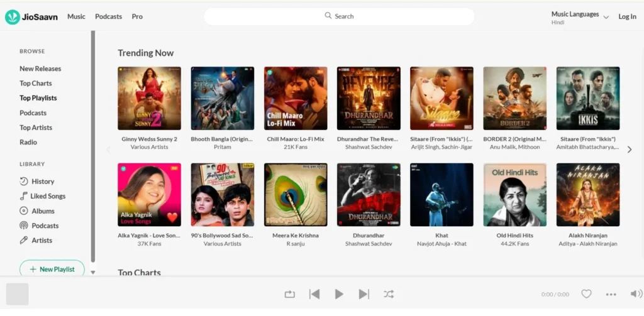Click the 'Ginny Wedss Sunny 2' title text
The height and width of the screenshot is (316, 644).
tap(150, 139)
